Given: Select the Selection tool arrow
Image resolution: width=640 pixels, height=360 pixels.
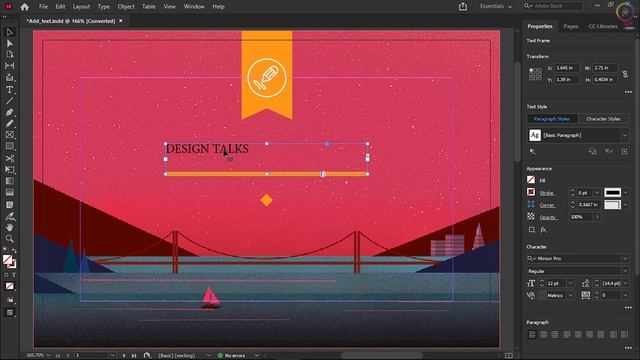Looking at the screenshot, I should [10, 32].
